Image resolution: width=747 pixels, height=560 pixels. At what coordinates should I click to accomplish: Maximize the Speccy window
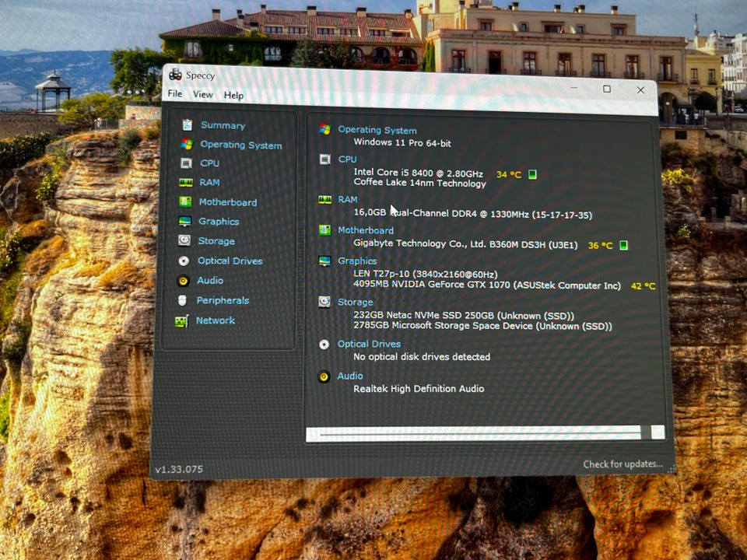[x=606, y=89]
